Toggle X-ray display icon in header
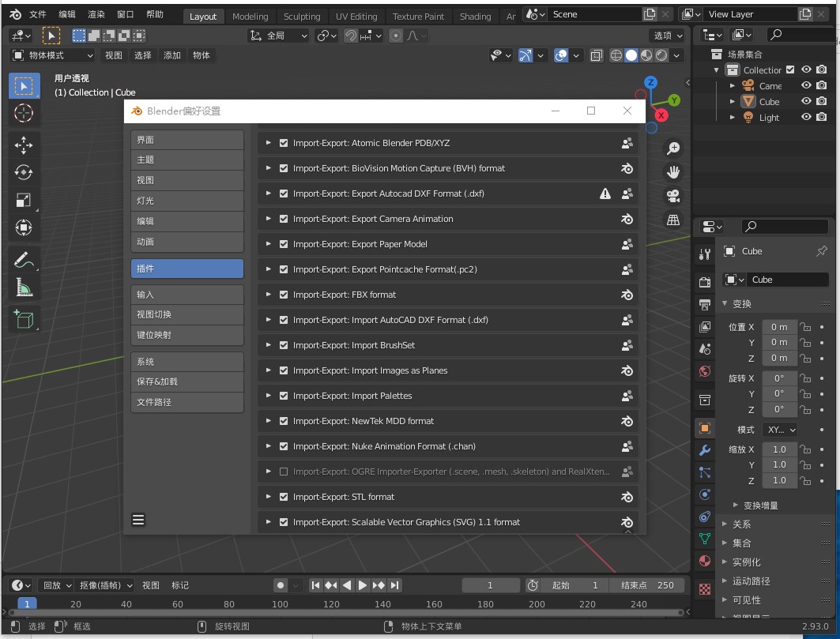The width and height of the screenshot is (840, 639). [x=597, y=55]
